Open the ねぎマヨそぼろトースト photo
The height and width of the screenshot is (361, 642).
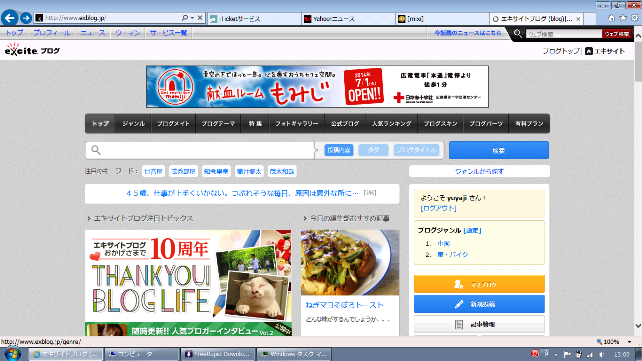click(x=350, y=262)
